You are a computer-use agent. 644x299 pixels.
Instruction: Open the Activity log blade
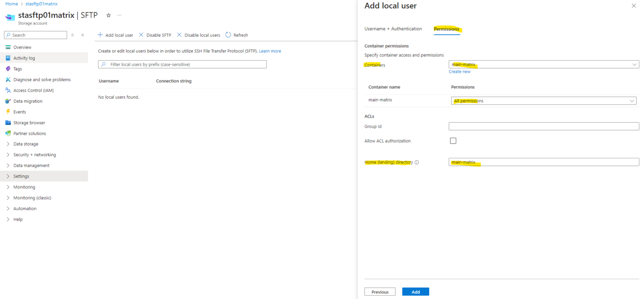[x=23, y=58]
